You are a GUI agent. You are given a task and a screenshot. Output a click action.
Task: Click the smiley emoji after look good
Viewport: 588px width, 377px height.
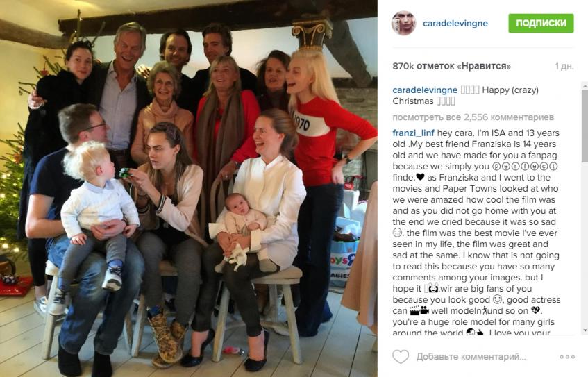pos(497,299)
